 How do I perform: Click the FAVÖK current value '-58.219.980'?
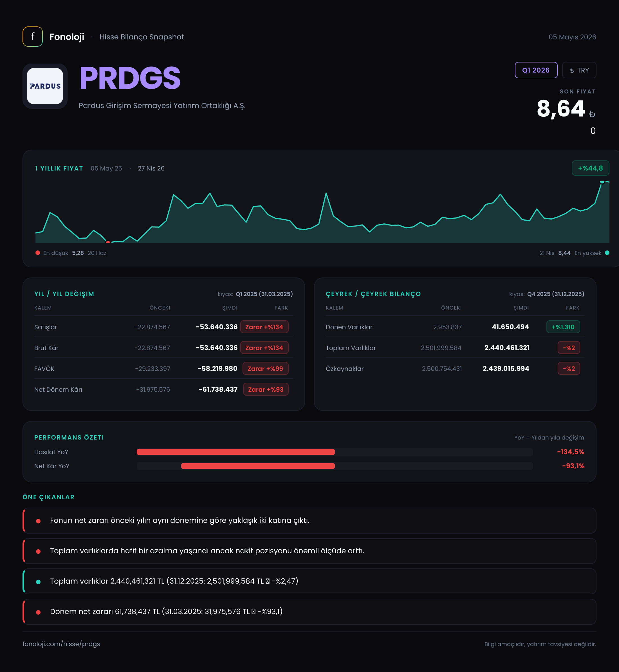[x=217, y=368]
